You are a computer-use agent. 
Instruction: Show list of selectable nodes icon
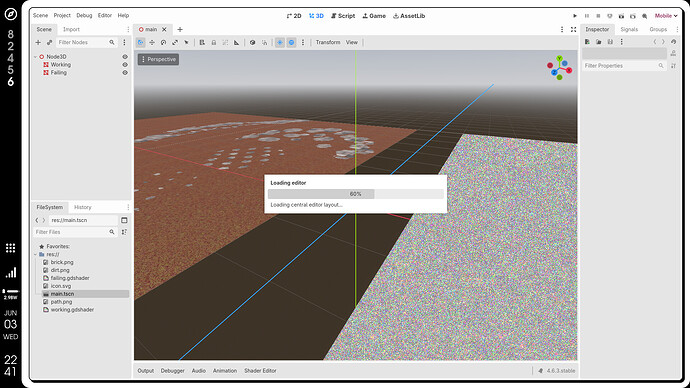click(202, 42)
